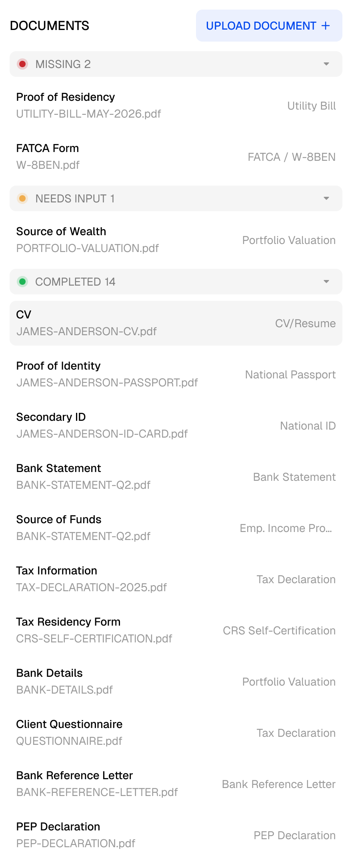This screenshot has width=352, height=868.
Task: Click the orange Needs Input status dot
Action: click(x=22, y=198)
